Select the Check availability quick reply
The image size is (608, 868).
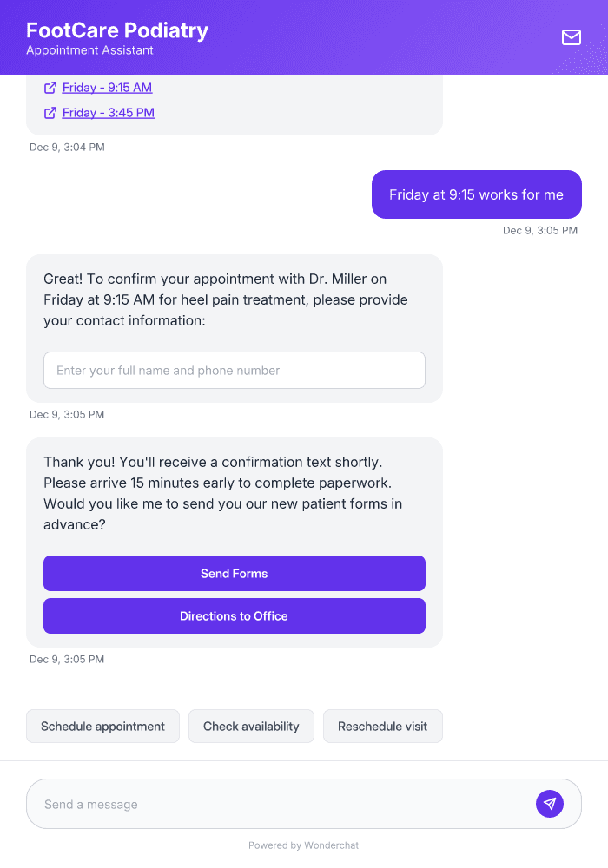coord(251,726)
